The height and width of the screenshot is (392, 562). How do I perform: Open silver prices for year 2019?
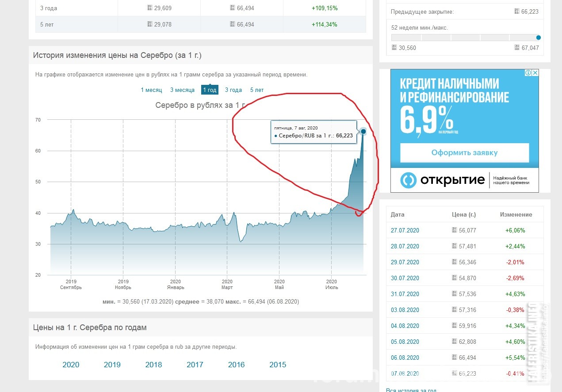click(x=112, y=365)
